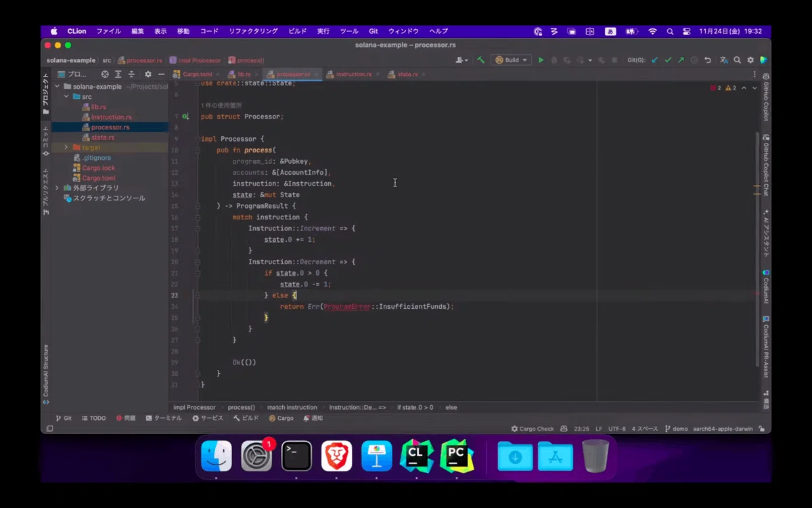The image size is (812, 508).
Task: Click the JetBrains toolbox colorful icon
Action: coord(763,60)
